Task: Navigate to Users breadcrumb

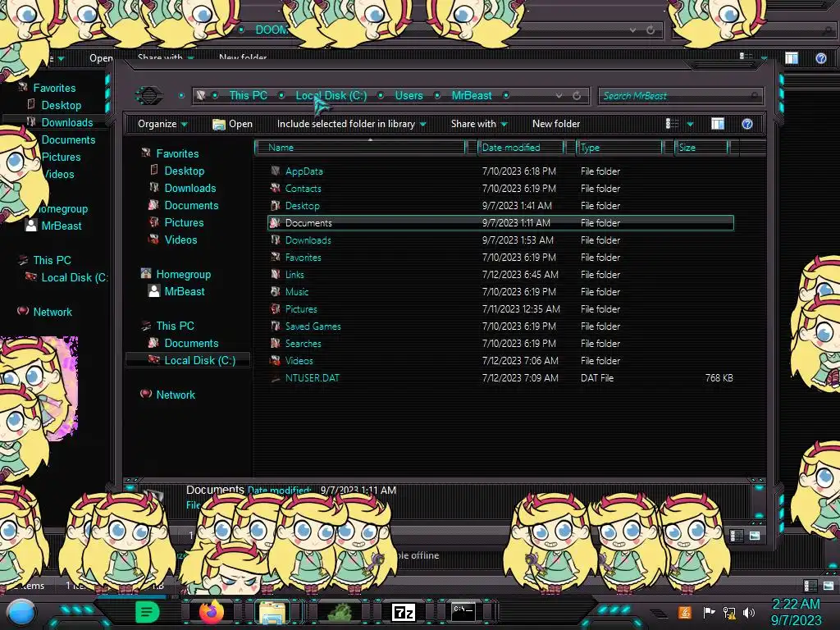Action: coord(409,95)
